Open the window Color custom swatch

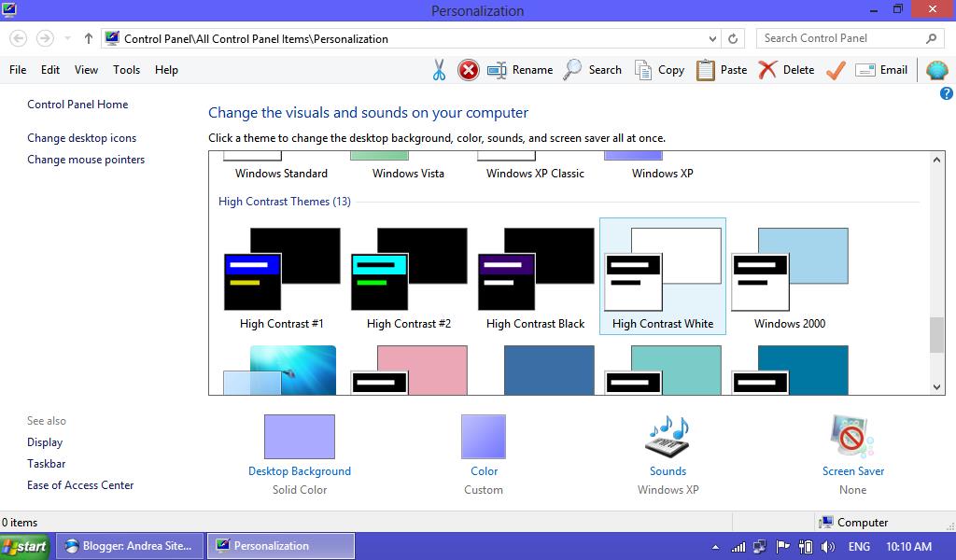484,437
